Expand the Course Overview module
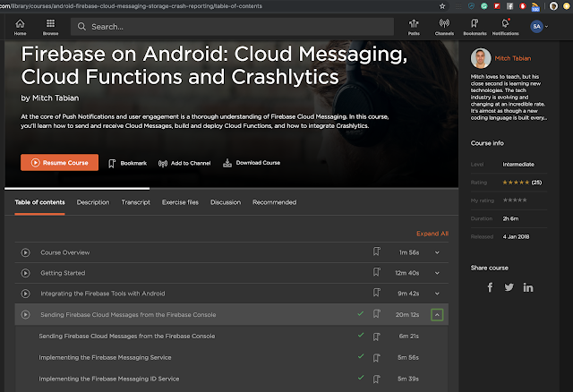Viewport: 573px width, 392px height. (x=437, y=252)
